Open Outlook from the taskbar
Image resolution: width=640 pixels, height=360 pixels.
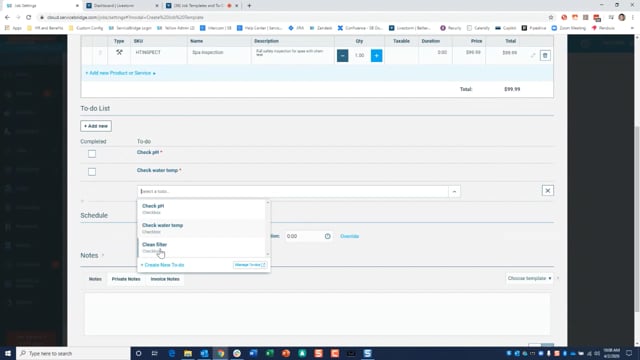click(x=204, y=353)
